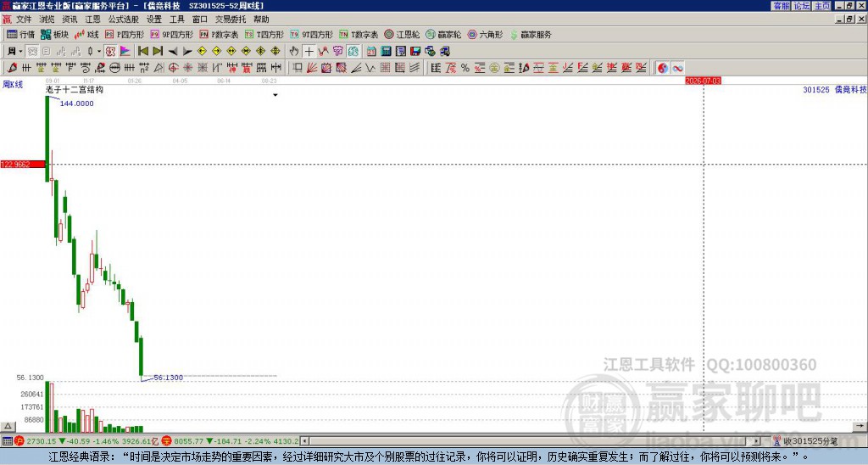Click the colored flag icon
Screen dimensions: 868x465
coord(125,52)
